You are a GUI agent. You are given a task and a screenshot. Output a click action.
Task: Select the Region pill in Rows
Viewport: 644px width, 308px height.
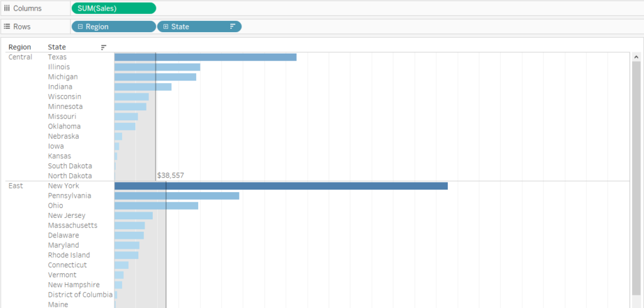(114, 26)
